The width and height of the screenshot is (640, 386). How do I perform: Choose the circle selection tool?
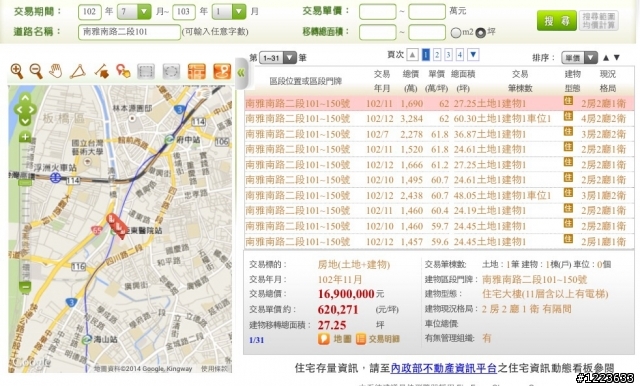click(x=171, y=71)
